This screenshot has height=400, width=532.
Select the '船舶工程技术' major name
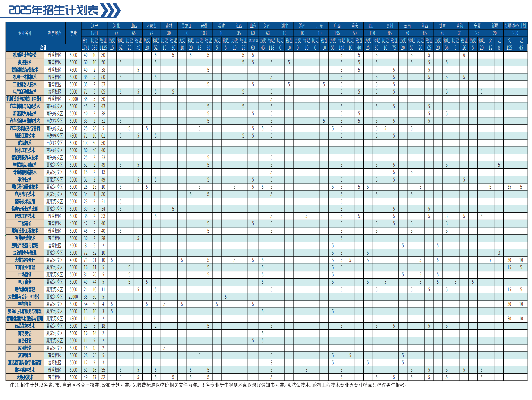(25, 135)
